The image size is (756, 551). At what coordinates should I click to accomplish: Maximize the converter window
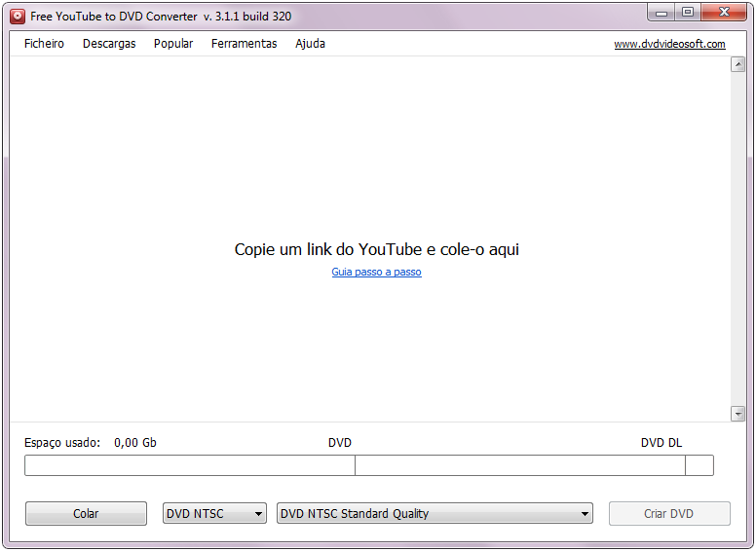point(688,13)
